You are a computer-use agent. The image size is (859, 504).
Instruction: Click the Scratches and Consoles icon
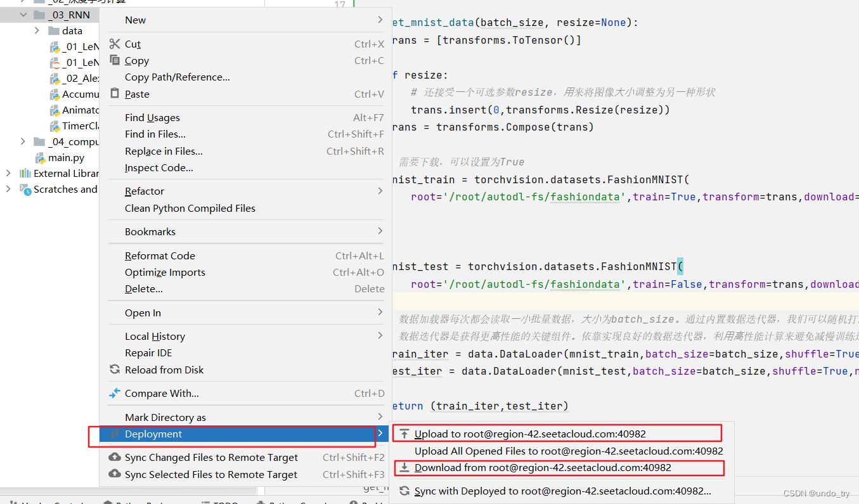25,189
